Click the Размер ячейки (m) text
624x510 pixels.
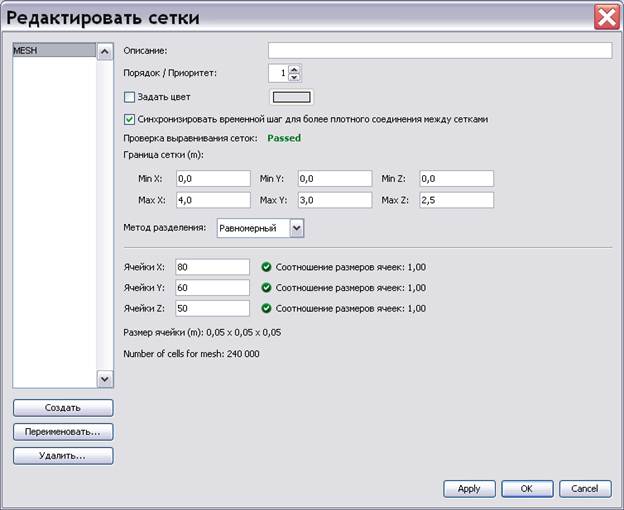click(x=202, y=332)
